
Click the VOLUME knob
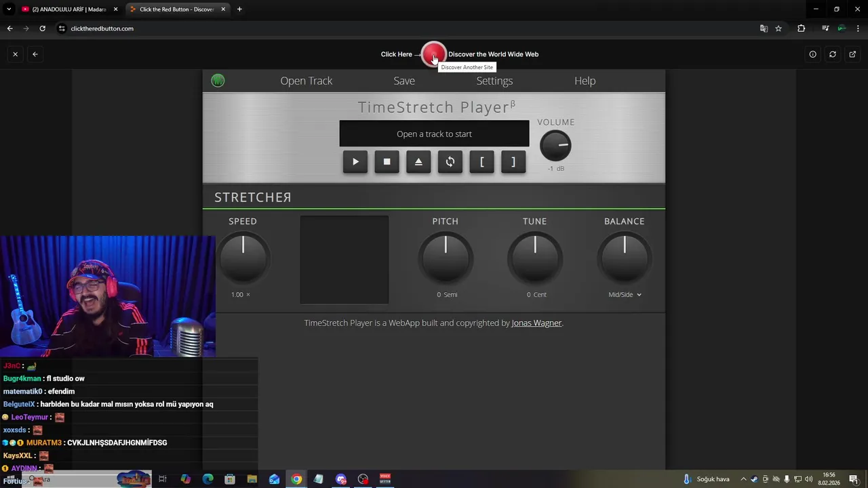[x=555, y=146]
